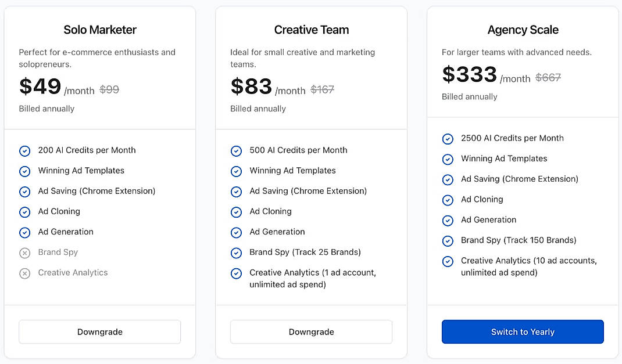Click check icon for Creative Team Ad Generation
Screen dimensions: 622x364
[236, 232]
